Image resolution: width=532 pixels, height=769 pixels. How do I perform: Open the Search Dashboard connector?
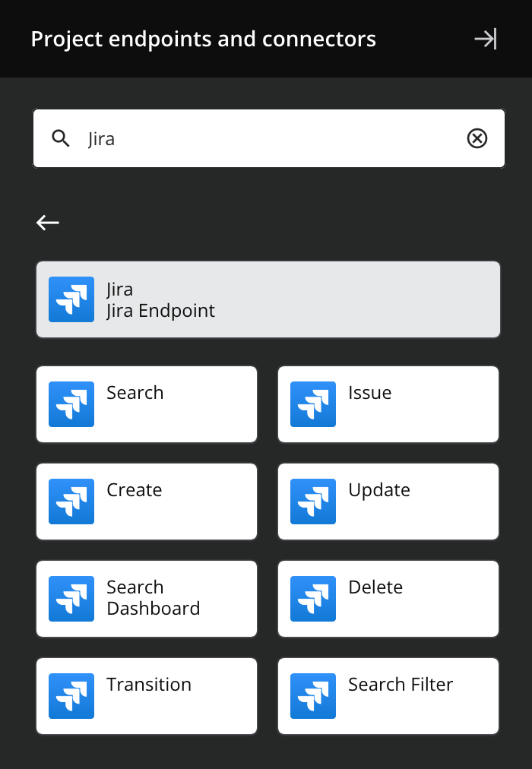pyautogui.click(x=146, y=599)
